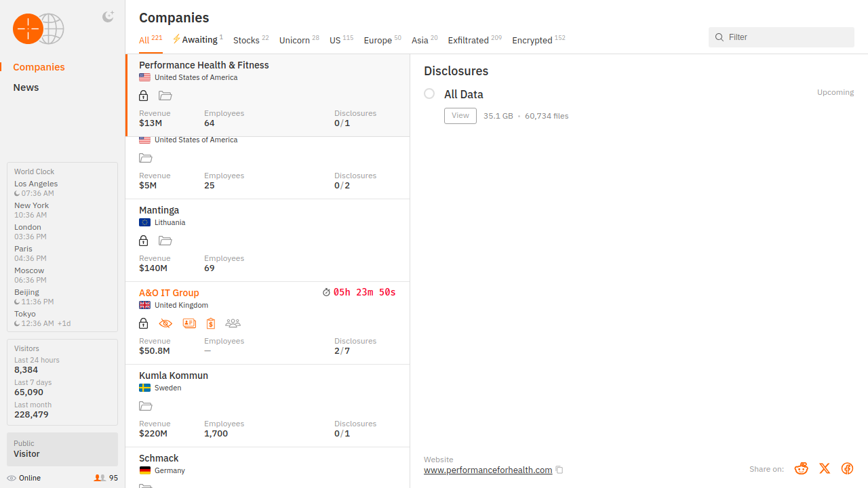Go to News in the sidebar
868x488 pixels.
click(26, 87)
